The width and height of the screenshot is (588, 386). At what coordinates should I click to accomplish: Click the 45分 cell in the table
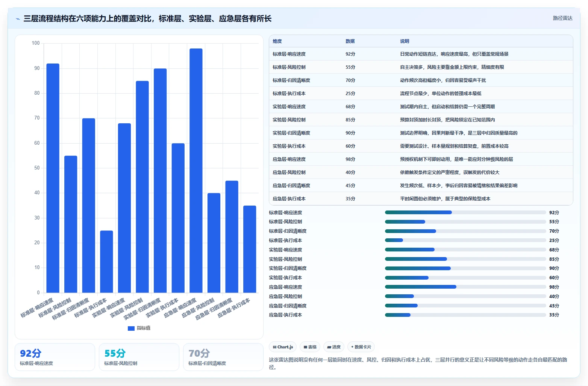[x=350, y=186]
